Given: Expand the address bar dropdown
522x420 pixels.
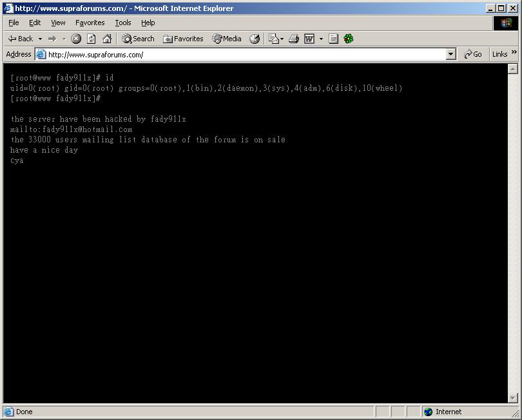Looking at the screenshot, I should 451,55.
